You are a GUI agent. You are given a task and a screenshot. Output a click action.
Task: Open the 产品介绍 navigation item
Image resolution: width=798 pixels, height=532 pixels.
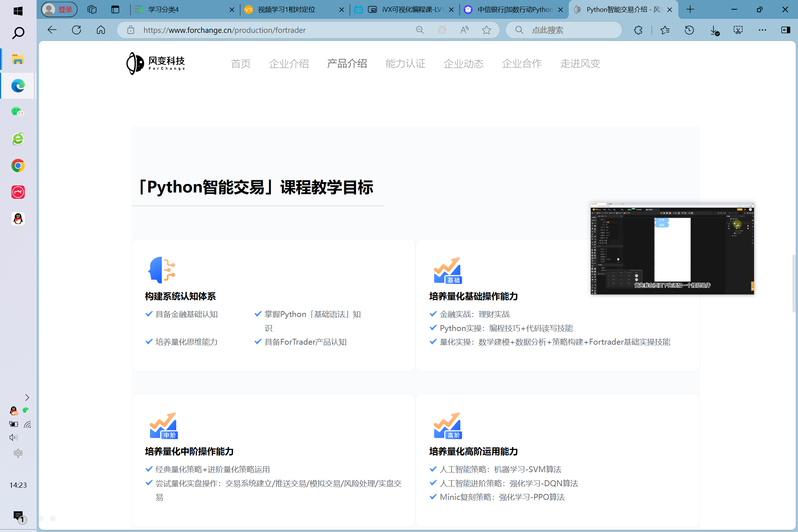347,64
